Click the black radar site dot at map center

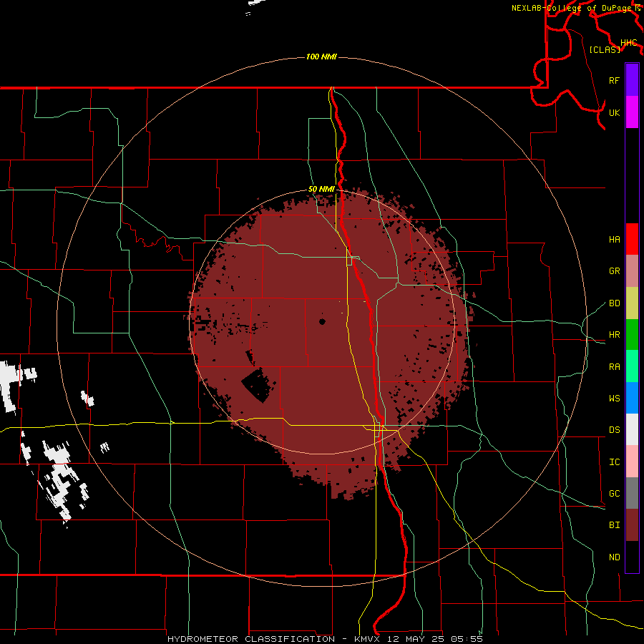tap(322, 321)
